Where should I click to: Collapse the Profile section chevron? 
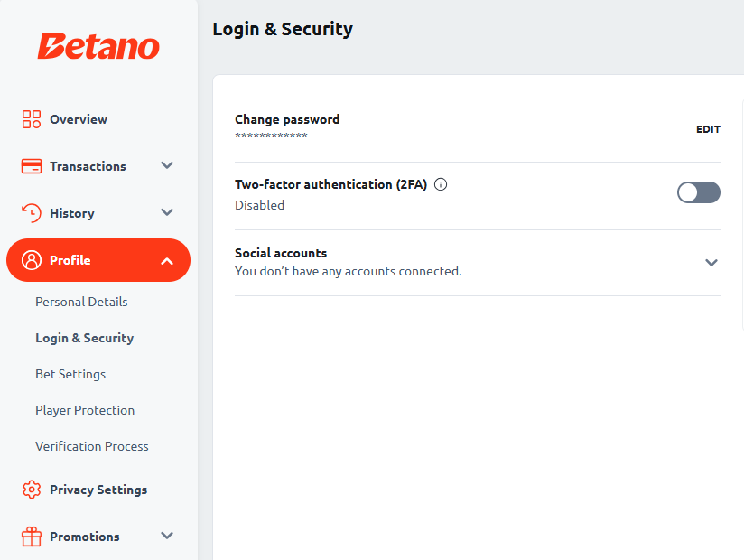tap(167, 261)
